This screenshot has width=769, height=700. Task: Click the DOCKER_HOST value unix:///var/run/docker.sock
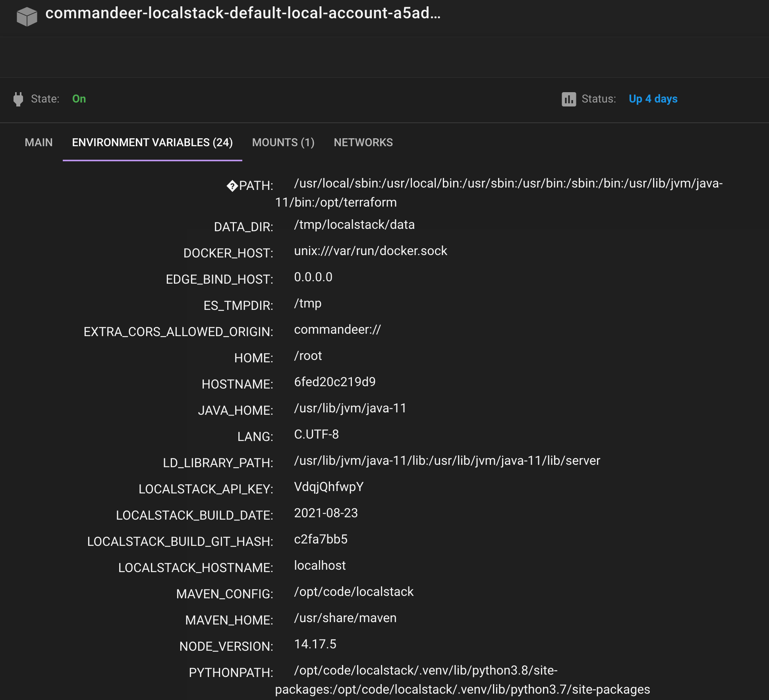point(371,251)
